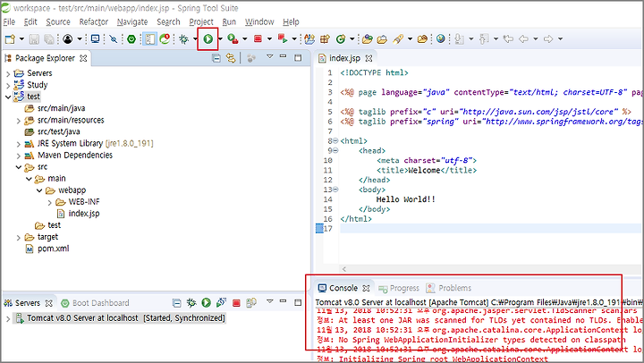Click red Stop server icon in Servers view
Screen dimensions: 644x363
pos(236,303)
